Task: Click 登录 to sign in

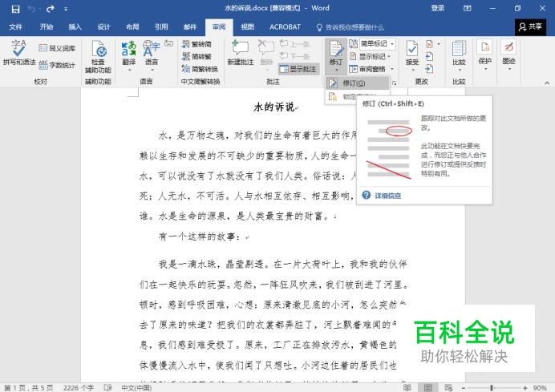Action: click(437, 8)
